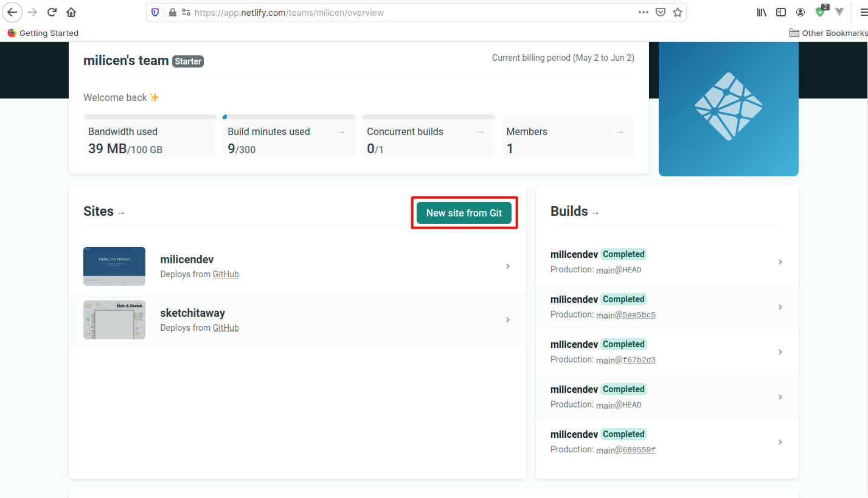Image resolution: width=868 pixels, height=498 pixels.
Task: Open the Members card
Action: pos(568,137)
